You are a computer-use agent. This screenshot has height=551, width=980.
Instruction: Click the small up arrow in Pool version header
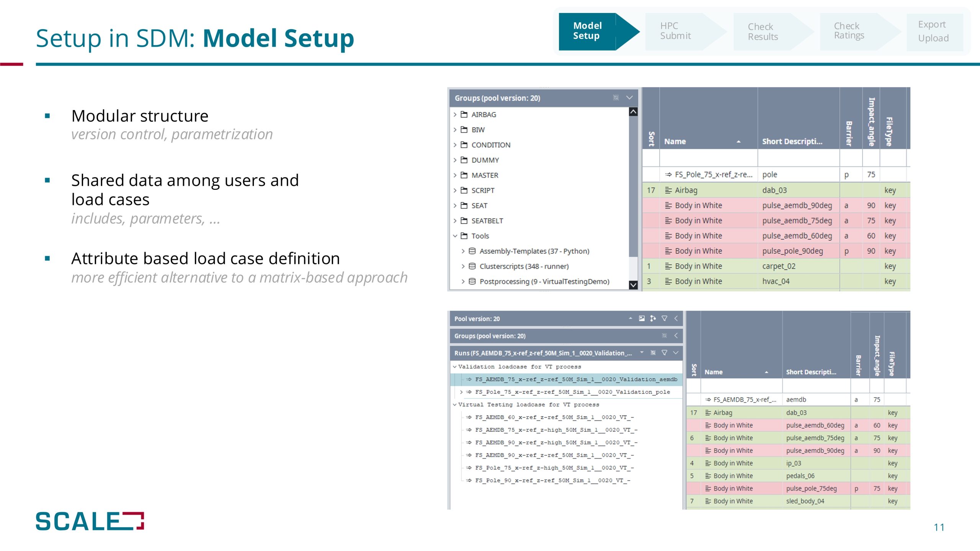point(630,318)
